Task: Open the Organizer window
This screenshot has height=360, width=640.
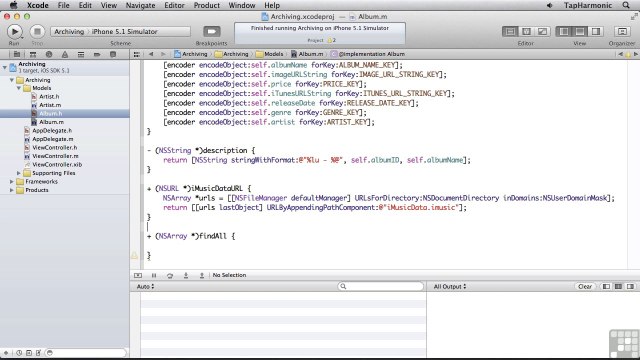Action: click(622, 31)
